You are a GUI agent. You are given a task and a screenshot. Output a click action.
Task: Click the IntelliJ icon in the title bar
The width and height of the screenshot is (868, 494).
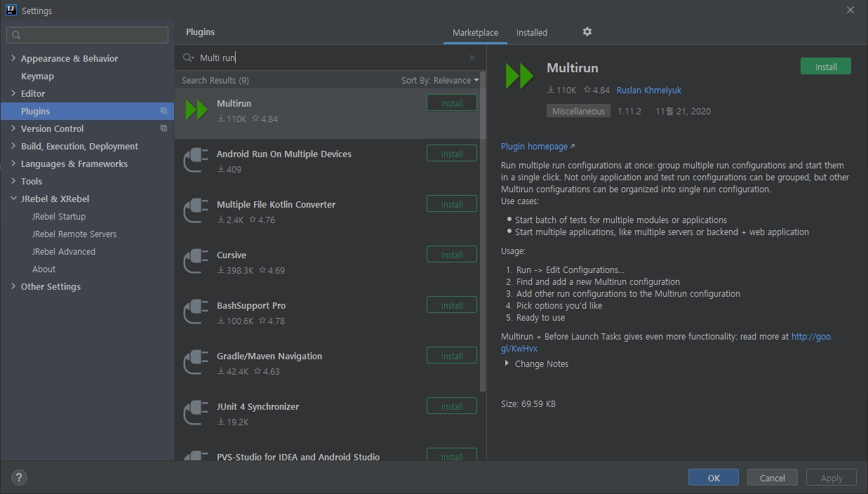11,11
